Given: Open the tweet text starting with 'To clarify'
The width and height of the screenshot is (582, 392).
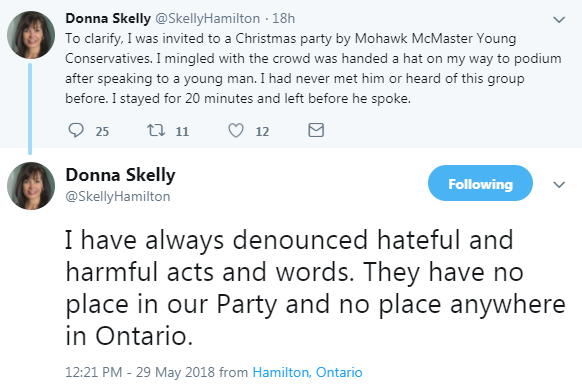Looking at the screenshot, I should [x=313, y=68].
